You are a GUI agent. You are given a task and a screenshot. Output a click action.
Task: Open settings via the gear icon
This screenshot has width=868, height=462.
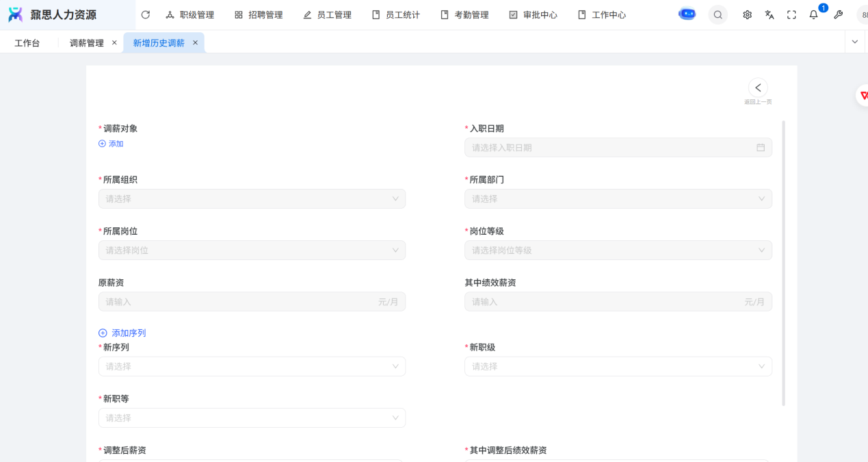coord(748,15)
